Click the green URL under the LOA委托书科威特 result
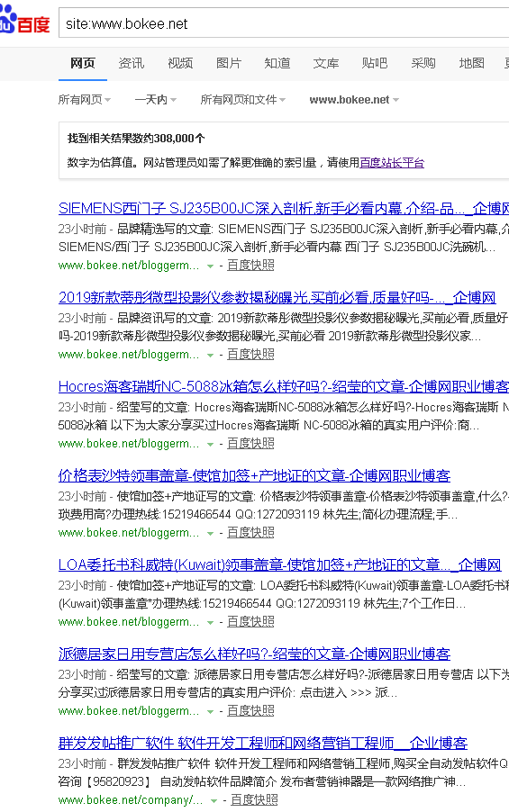Viewport: 509px width, 812px height. point(129,621)
